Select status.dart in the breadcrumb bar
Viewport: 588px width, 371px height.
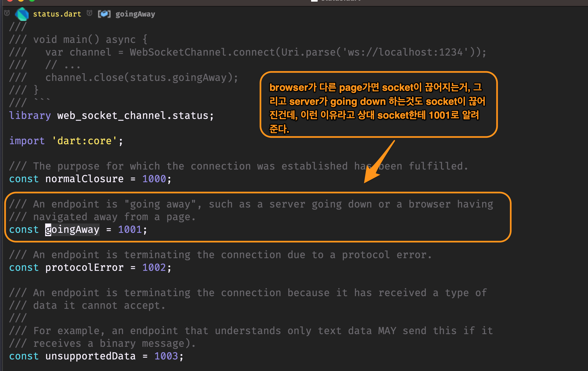click(x=57, y=14)
